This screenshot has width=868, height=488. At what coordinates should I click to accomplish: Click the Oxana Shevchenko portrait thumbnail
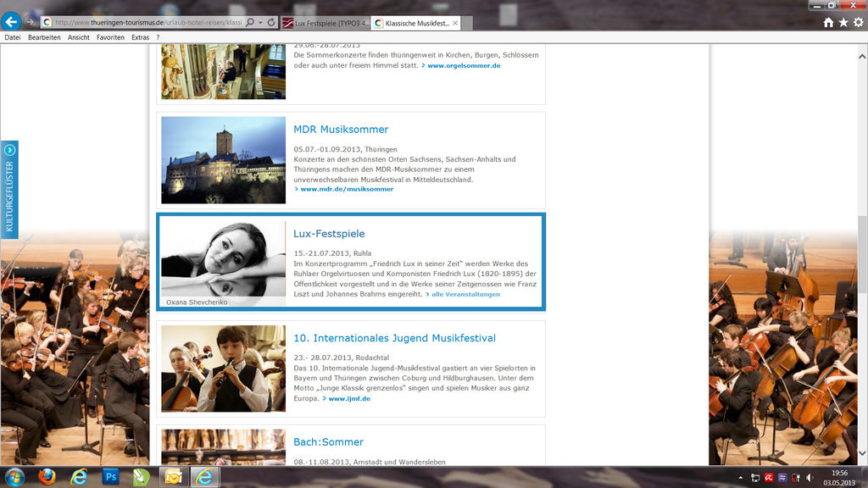click(223, 259)
